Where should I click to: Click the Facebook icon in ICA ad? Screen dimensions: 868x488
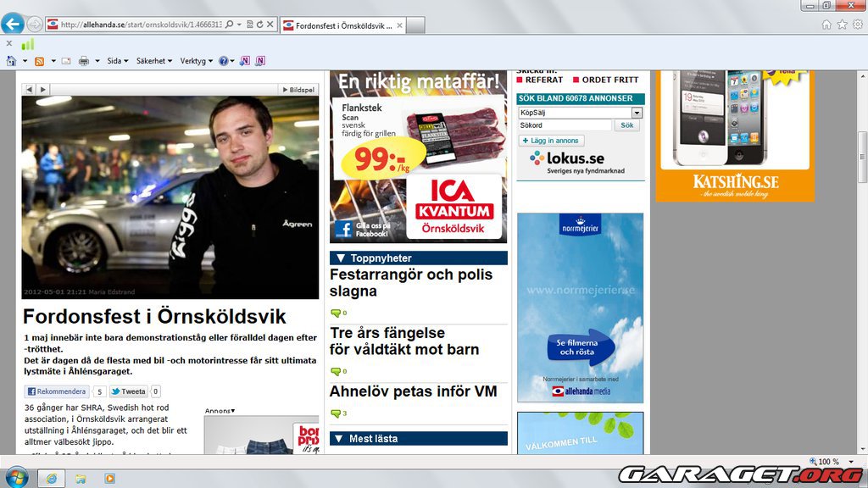coord(342,229)
